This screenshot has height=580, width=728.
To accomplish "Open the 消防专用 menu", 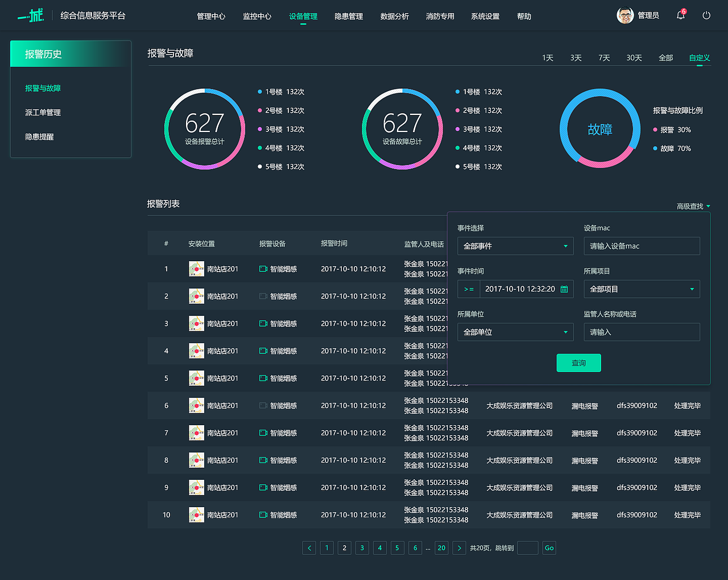I will 440,16.
